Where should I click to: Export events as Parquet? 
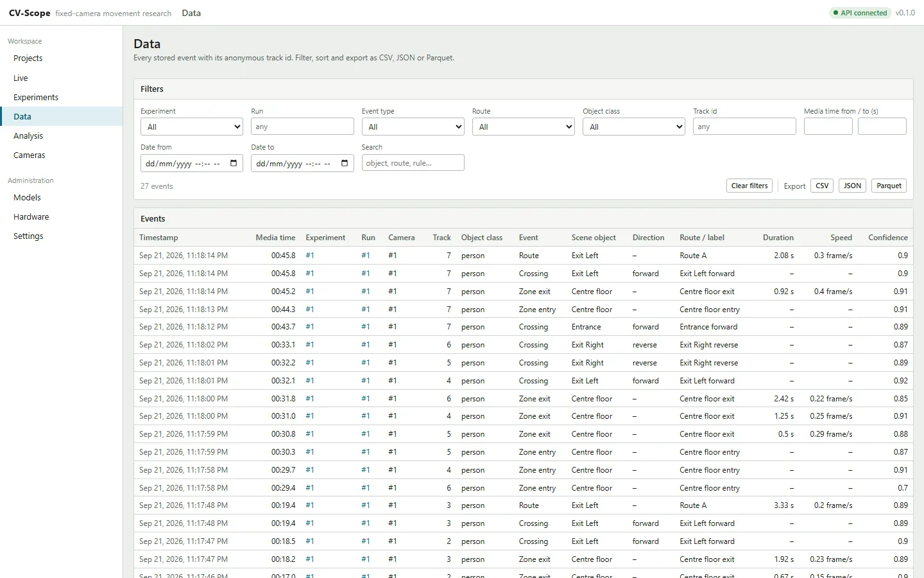pyautogui.click(x=889, y=186)
